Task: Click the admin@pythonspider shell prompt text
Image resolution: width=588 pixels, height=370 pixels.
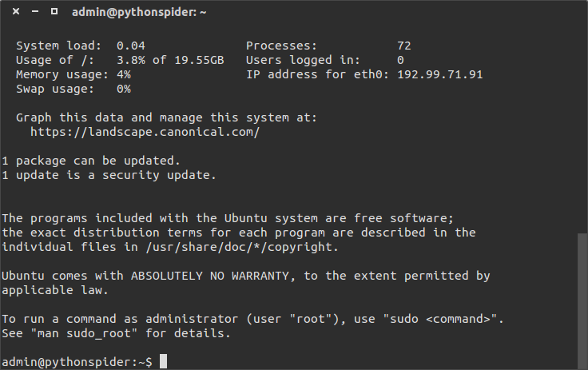Action: (x=77, y=363)
